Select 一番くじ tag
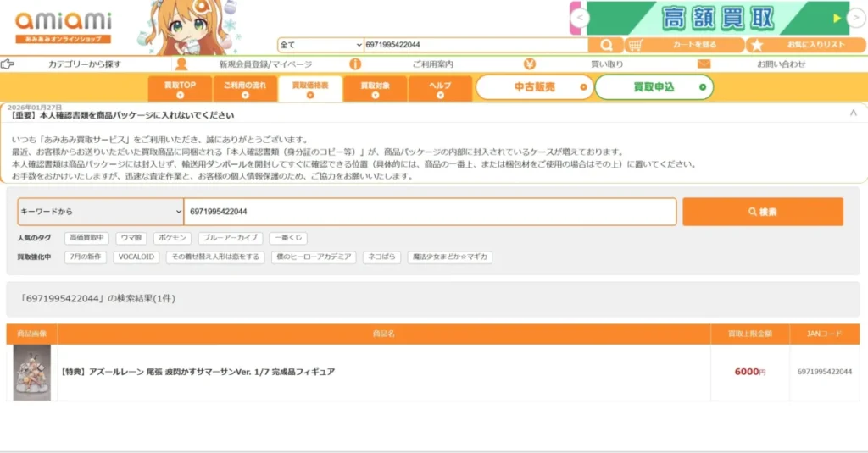 288,238
